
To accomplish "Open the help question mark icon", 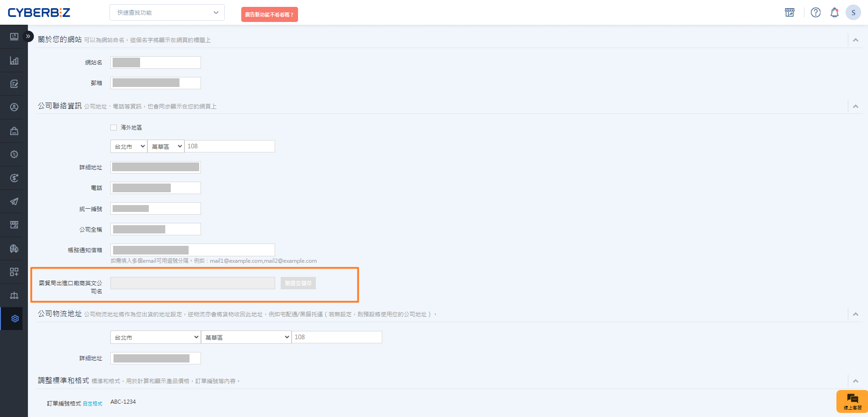I will point(815,12).
